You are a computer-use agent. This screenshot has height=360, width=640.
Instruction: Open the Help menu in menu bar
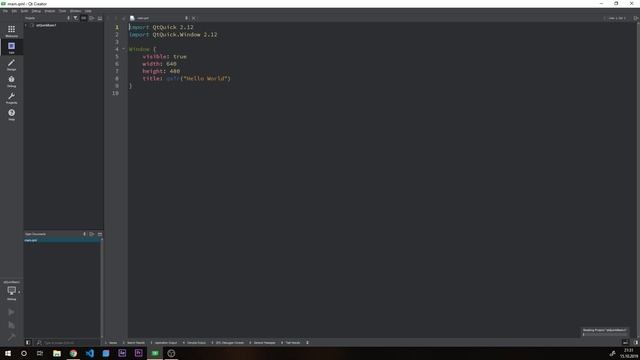click(88, 11)
